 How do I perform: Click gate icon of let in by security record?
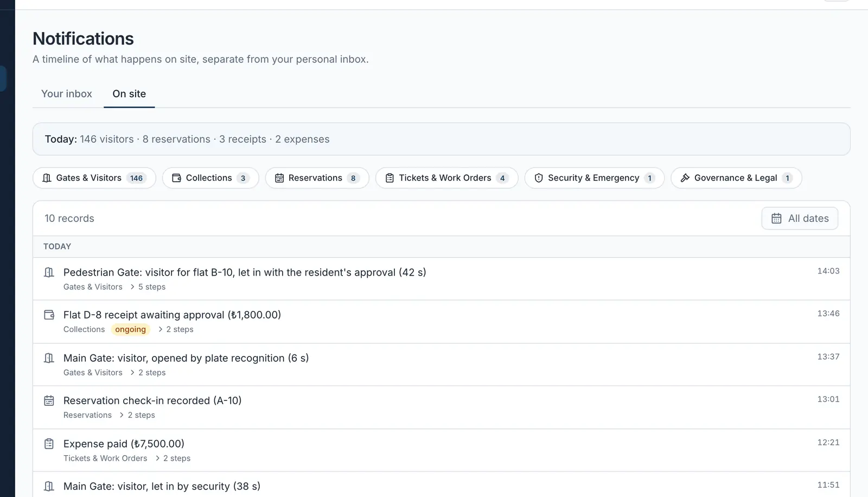tap(49, 486)
